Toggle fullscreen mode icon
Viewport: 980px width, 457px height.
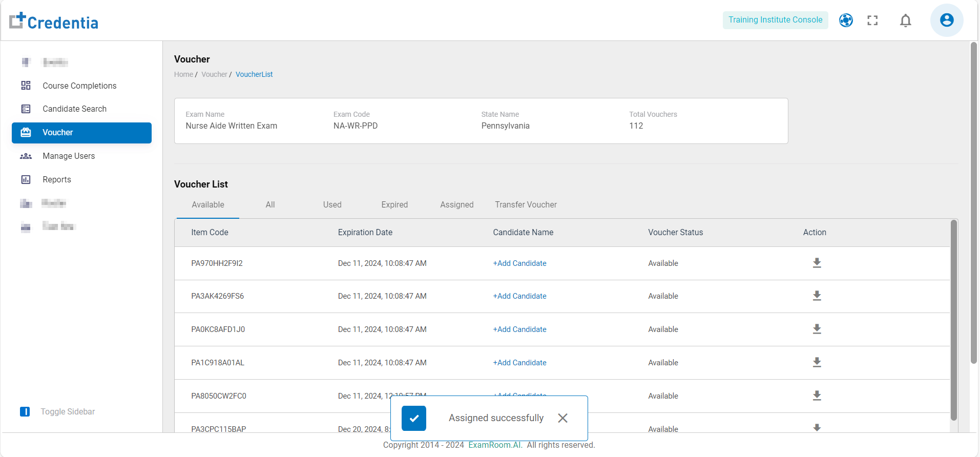[x=872, y=20]
